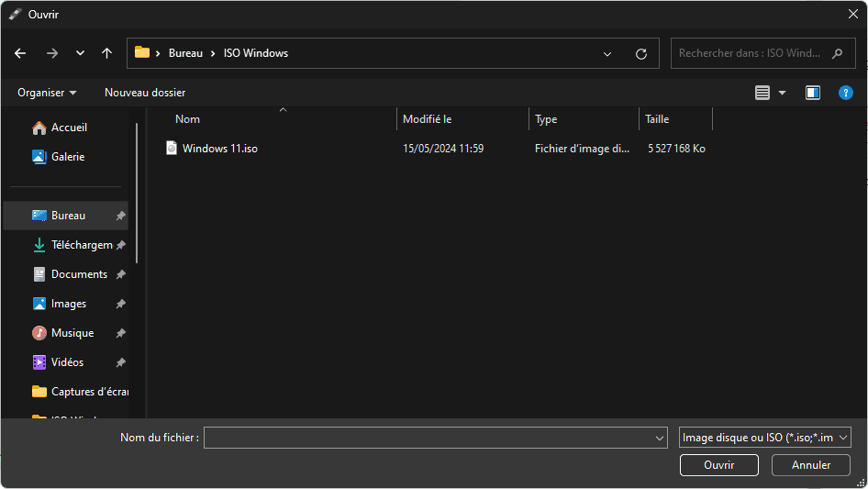Click the size 5 527 168 Ko
This screenshot has width=868, height=489.
coord(676,149)
